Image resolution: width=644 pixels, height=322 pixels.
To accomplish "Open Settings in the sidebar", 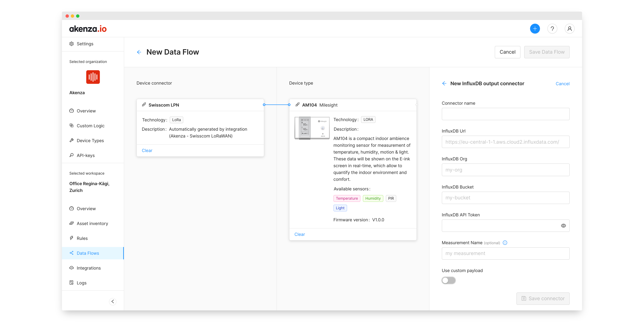I will (93, 44).
